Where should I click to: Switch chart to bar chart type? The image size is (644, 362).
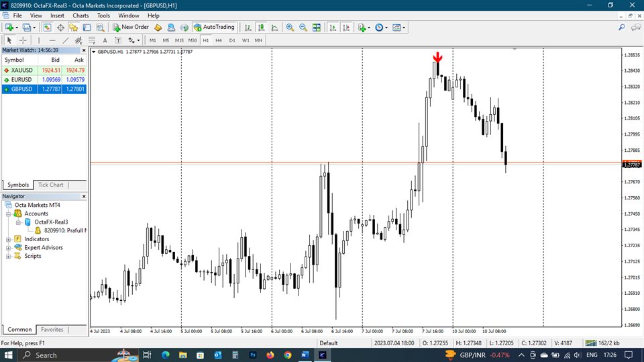[x=248, y=28]
